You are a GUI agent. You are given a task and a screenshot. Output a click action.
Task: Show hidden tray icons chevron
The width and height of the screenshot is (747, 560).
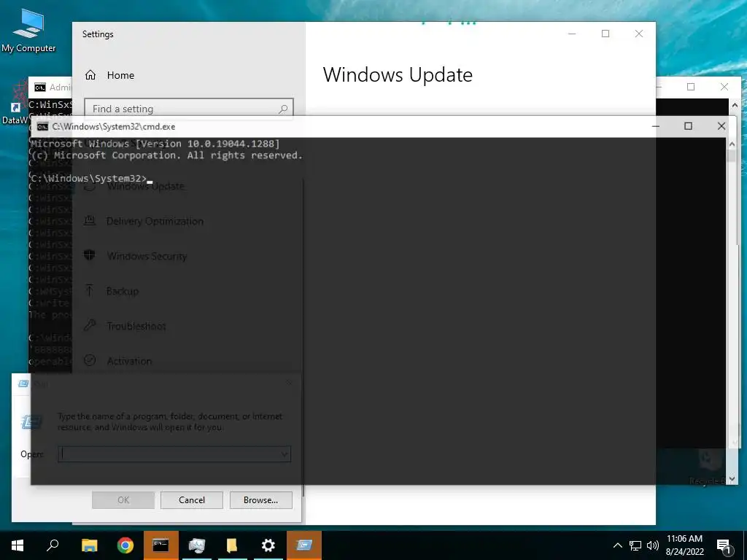coord(617,545)
